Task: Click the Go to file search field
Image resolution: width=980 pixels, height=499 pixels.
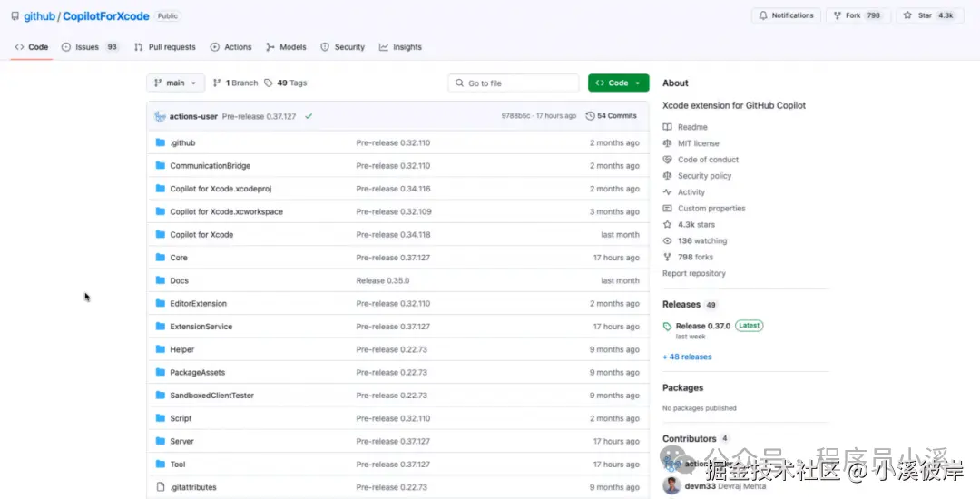Action: click(x=513, y=83)
